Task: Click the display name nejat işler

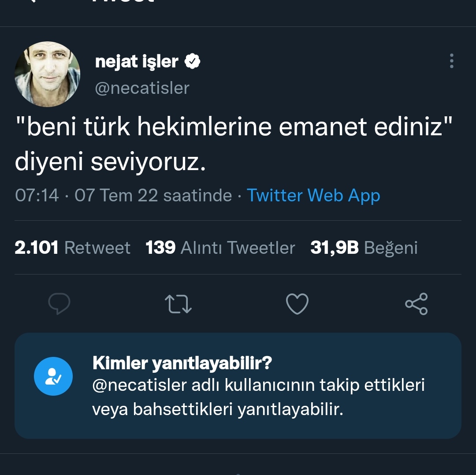Action: coord(137,62)
